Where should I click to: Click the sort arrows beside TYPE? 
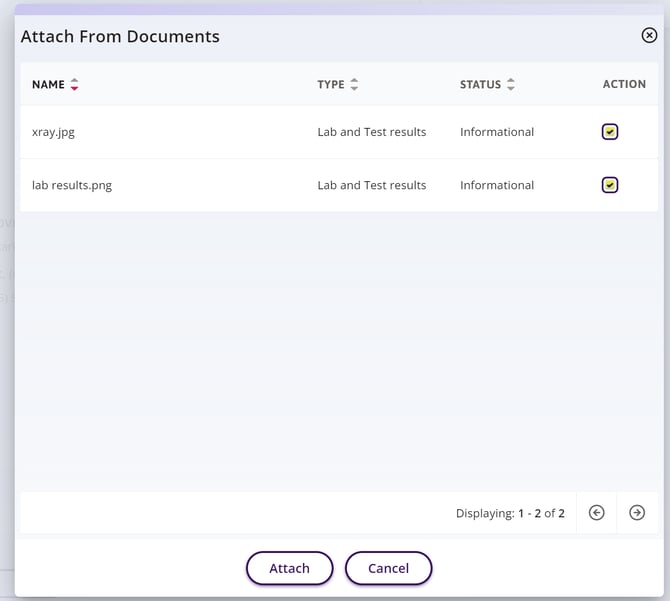(354, 85)
